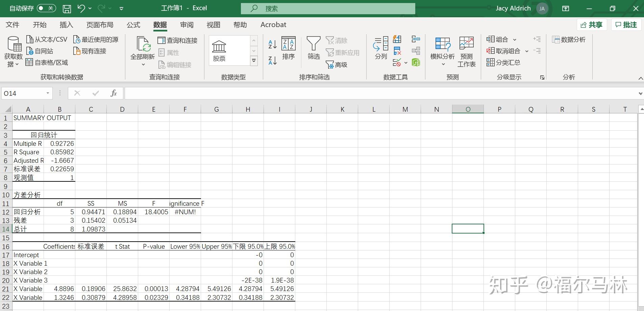Screen dimensions: 644x311
Task: Click the Data Analysis (数据分析) button
Action: point(569,40)
